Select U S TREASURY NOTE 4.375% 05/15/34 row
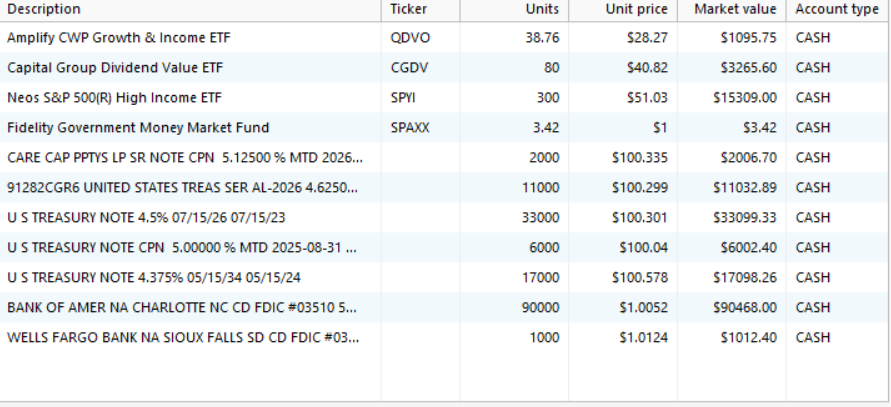 tap(443, 277)
